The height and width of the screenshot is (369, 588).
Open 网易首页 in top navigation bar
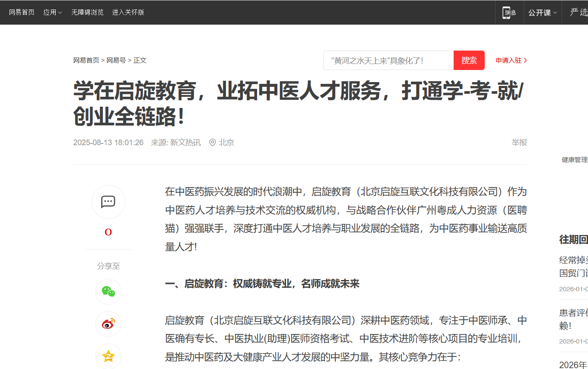[x=22, y=13]
